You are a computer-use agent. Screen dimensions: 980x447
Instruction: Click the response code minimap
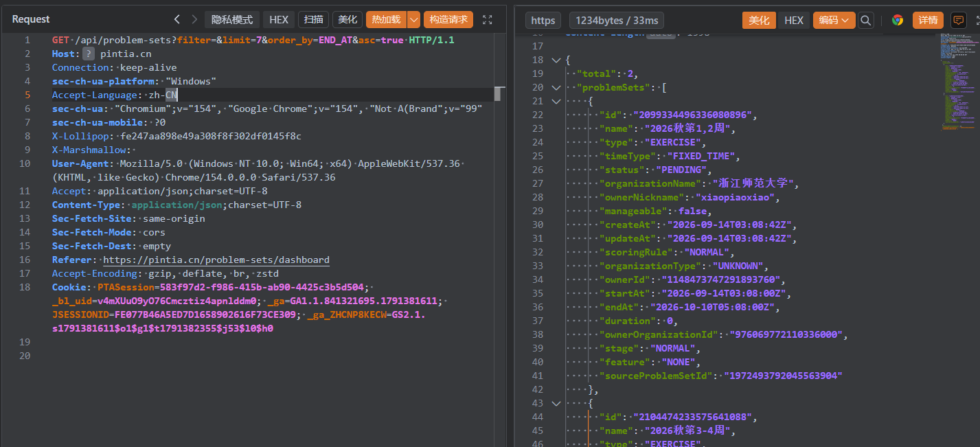click(x=958, y=82)
